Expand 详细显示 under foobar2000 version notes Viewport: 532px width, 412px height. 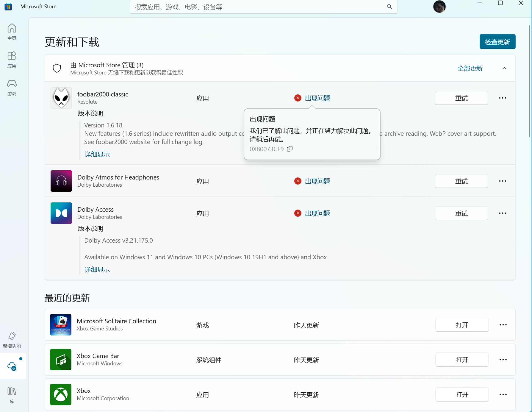pyautogui.click(x=97, y=154)
